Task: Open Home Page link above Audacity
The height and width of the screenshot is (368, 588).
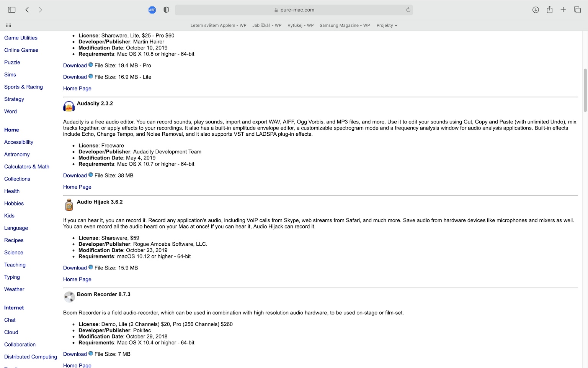Action: point(77,89)
